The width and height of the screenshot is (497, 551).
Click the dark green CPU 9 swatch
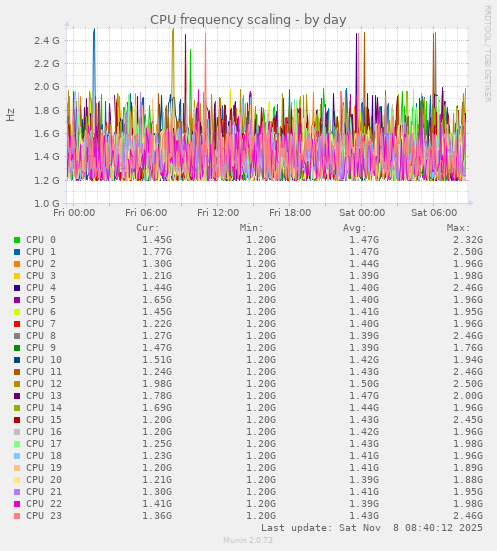point(17,348)
